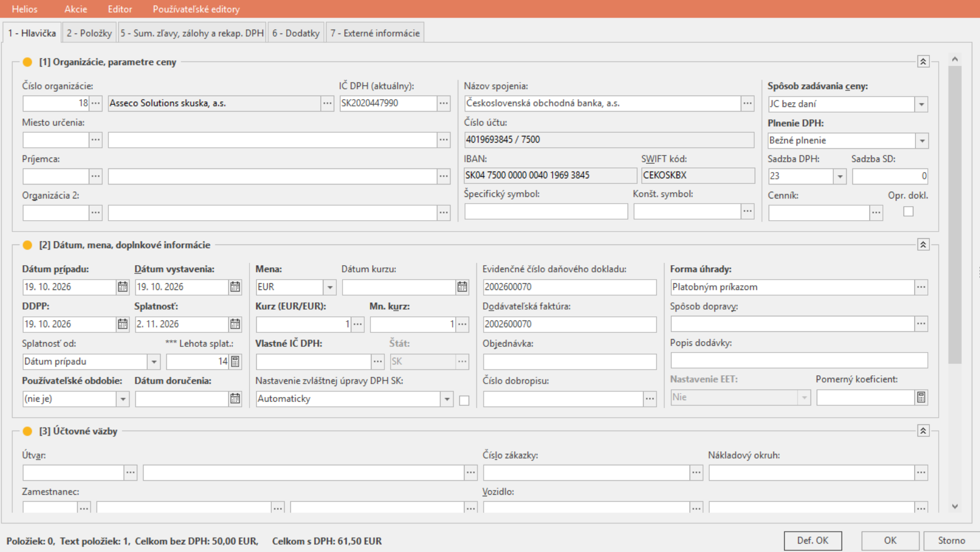
Task: Expand Spôsob zadávania ceny dropdown
Action: [x=922, y=104]
